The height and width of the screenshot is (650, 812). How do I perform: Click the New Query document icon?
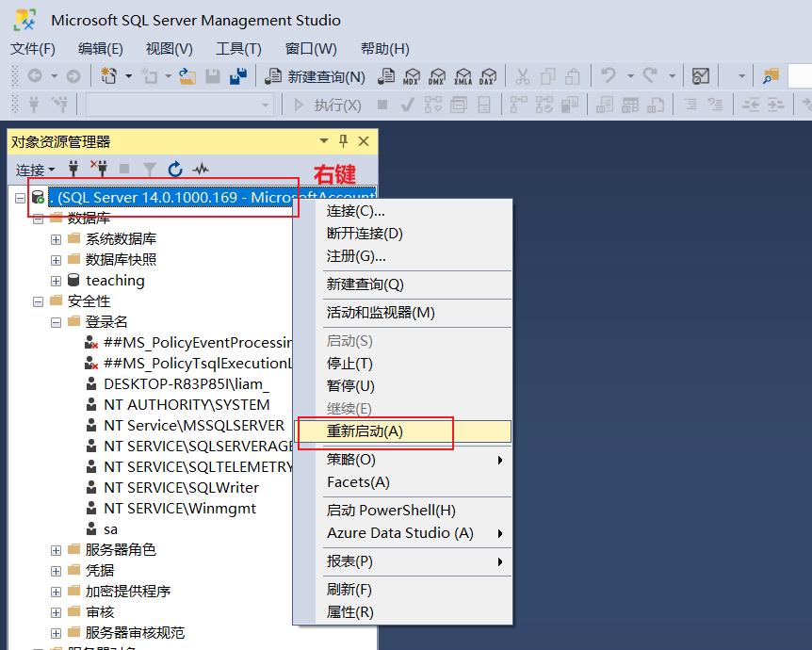(x=273, y=76)
